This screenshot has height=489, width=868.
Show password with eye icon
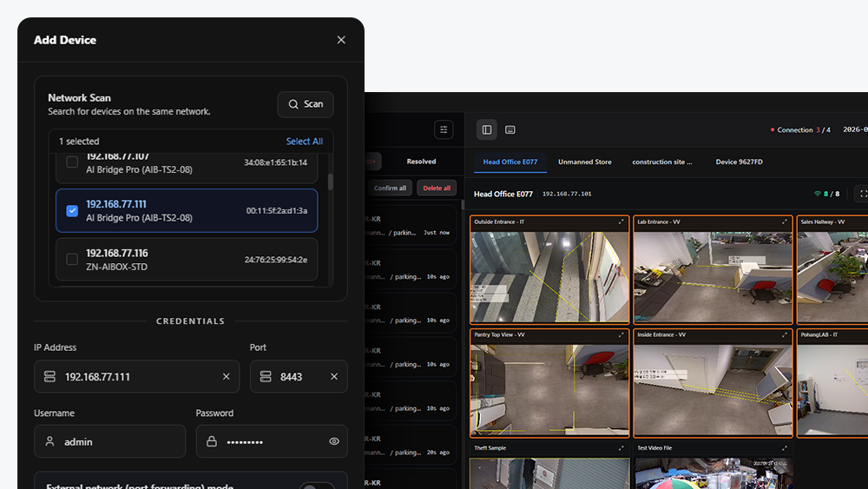(x=334, y=441)
